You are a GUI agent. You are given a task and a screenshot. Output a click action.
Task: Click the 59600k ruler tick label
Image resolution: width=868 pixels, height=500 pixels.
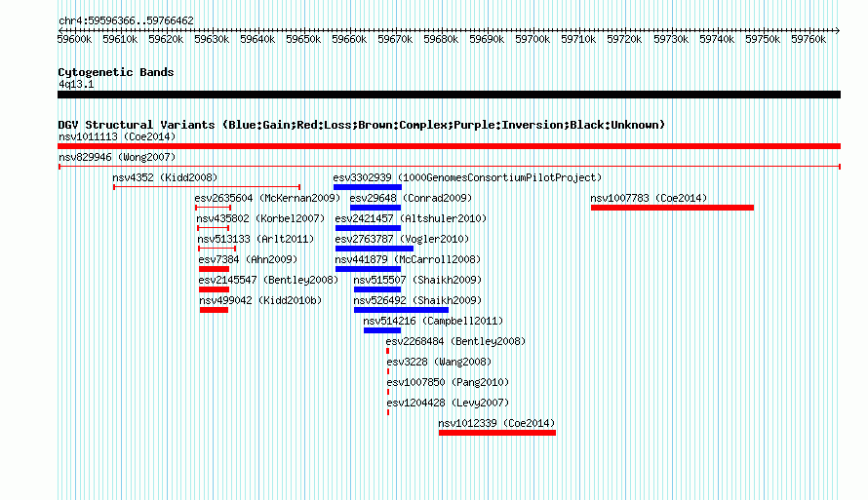tap(74, 39)
